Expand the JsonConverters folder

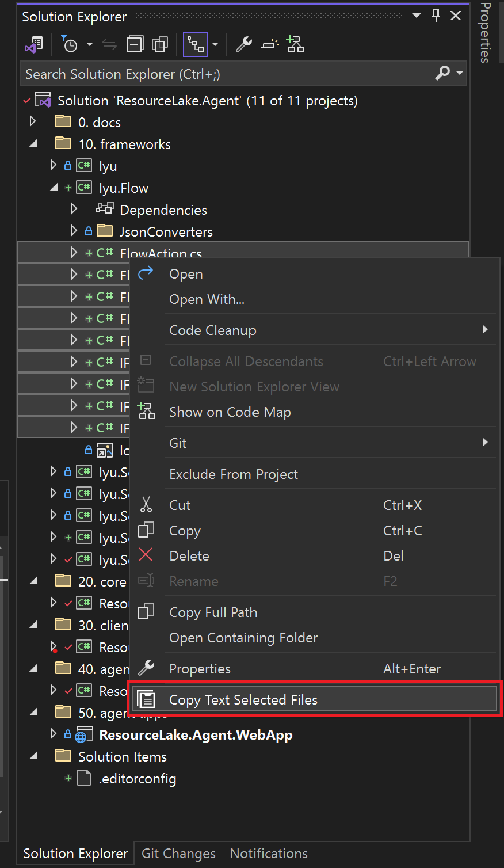click(x=74, y=231)
